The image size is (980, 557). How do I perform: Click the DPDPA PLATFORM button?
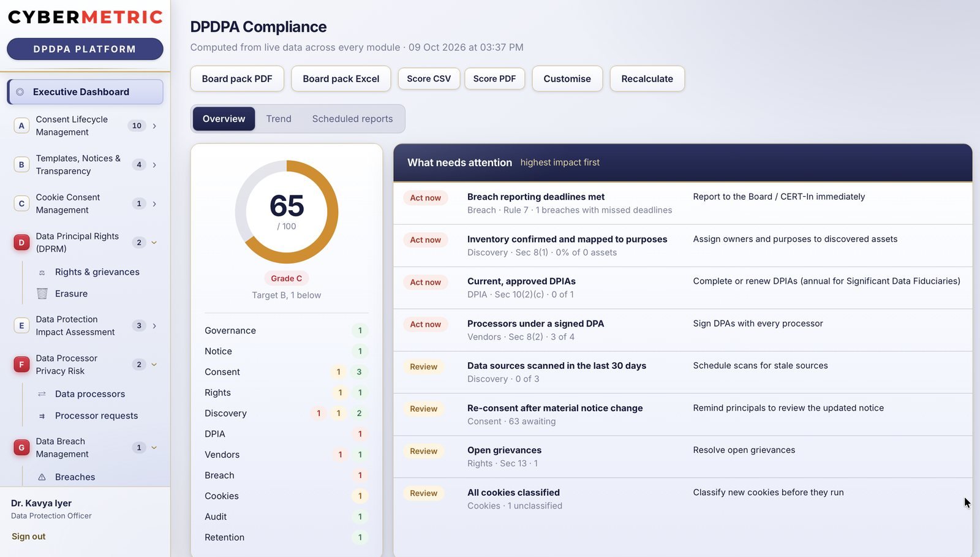[x=85, y=49]
